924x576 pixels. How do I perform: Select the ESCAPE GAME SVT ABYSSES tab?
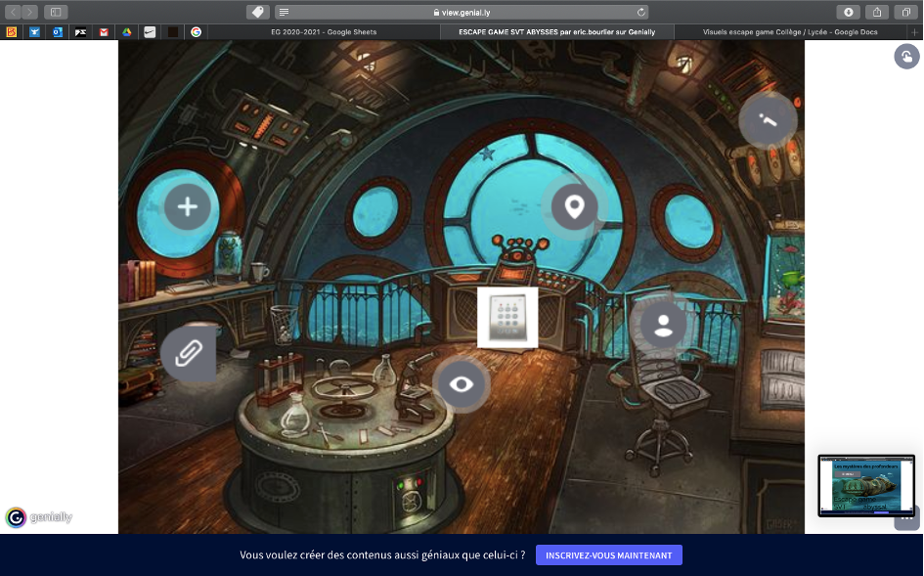tap(557, 32)
